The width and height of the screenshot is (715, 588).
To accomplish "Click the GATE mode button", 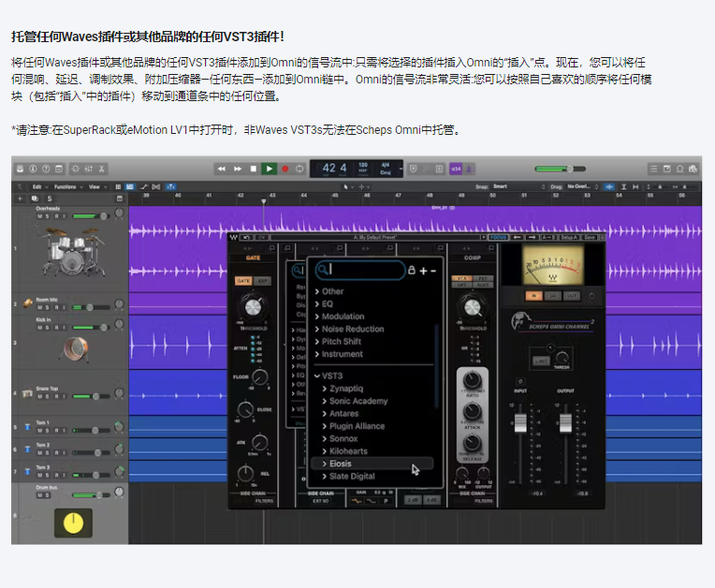I will [243, 281].
